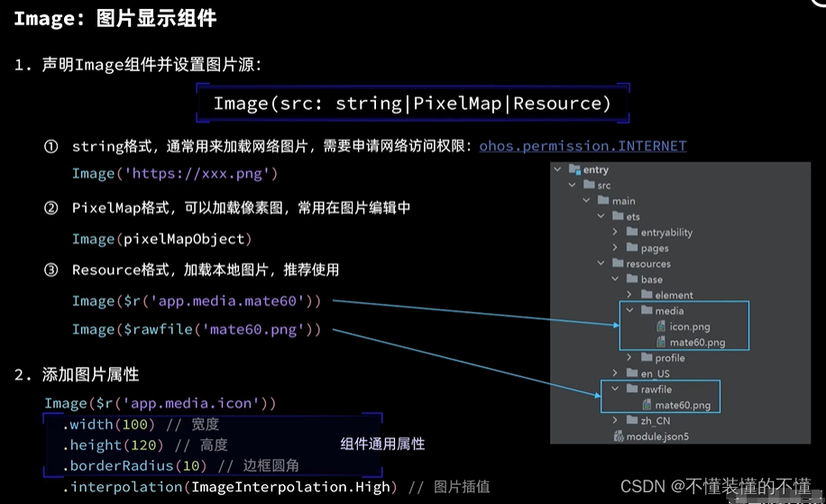
Task: Select the profile tree label
Action: click(670, 358)
